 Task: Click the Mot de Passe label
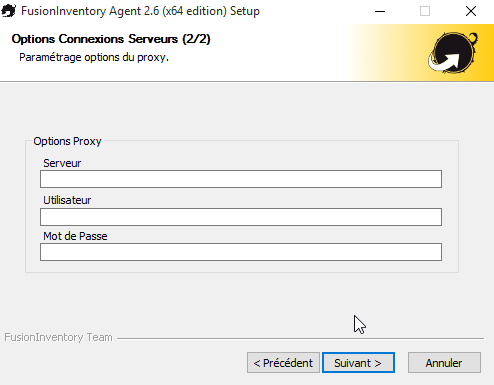coord(75,236)
